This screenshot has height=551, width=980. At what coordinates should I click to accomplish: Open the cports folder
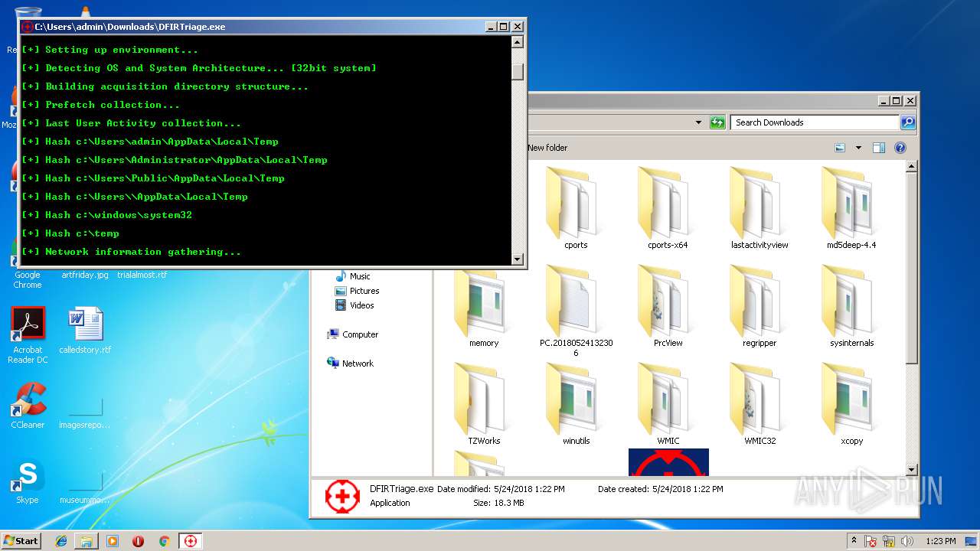pyautogui.click(x=576, y=207)
